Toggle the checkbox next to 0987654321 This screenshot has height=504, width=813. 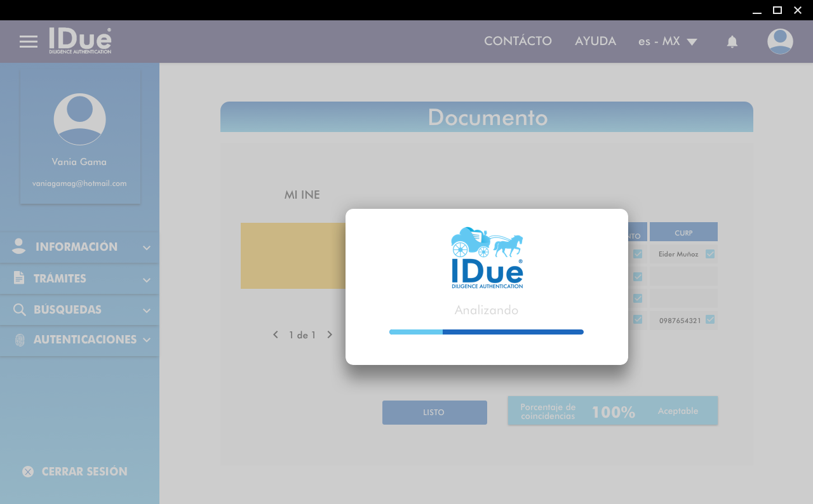tap(710, 320)
